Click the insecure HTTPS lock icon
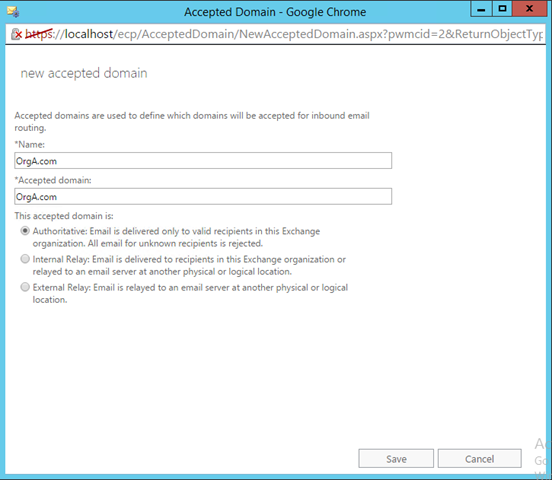The width and height of the screenshot is (552, 480). (16, 34)
